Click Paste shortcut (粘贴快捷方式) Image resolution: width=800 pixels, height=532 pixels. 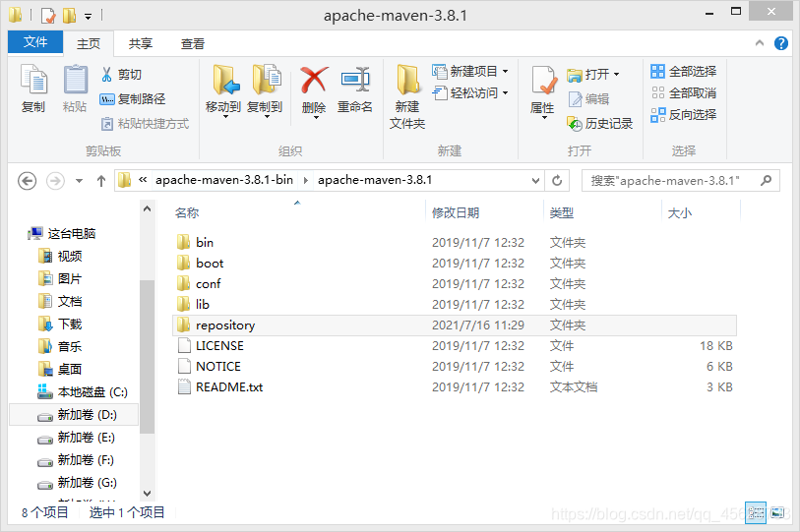coord(145,124)
